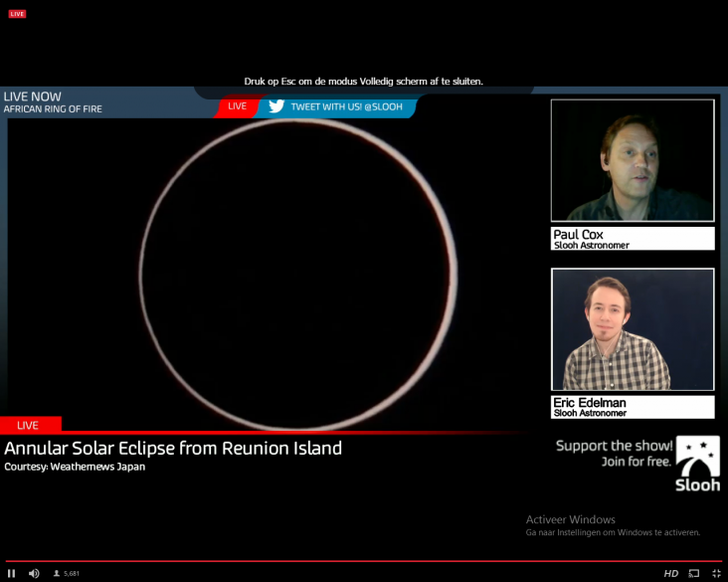Pause the live stream playback
Viewport: 728px width, 582px height.
pyautogui.click(x=12, y=573)
